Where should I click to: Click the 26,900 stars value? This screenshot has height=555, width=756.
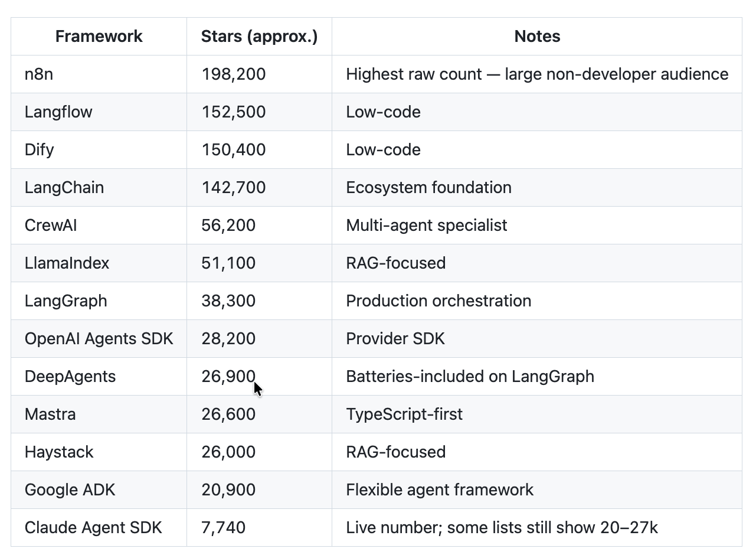pyautogui.click(x=228, y=377)
